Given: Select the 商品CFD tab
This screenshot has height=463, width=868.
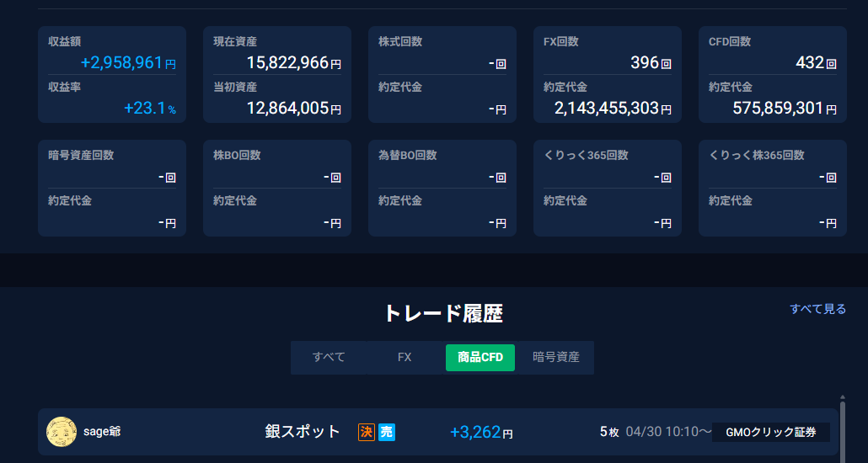Looking at the screenshot, I should pyautogui.click(x=480, y=357).
